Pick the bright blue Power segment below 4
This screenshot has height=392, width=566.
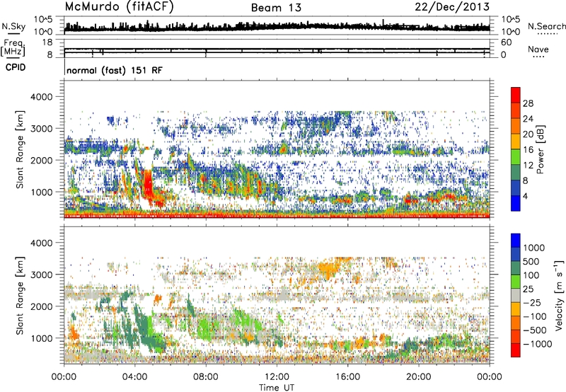pyautogui.click(x=516, y=203)
